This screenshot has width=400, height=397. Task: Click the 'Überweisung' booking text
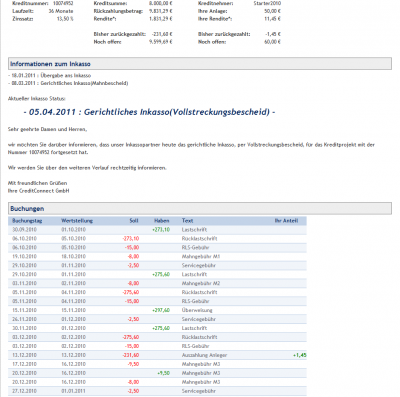[197, 310]
